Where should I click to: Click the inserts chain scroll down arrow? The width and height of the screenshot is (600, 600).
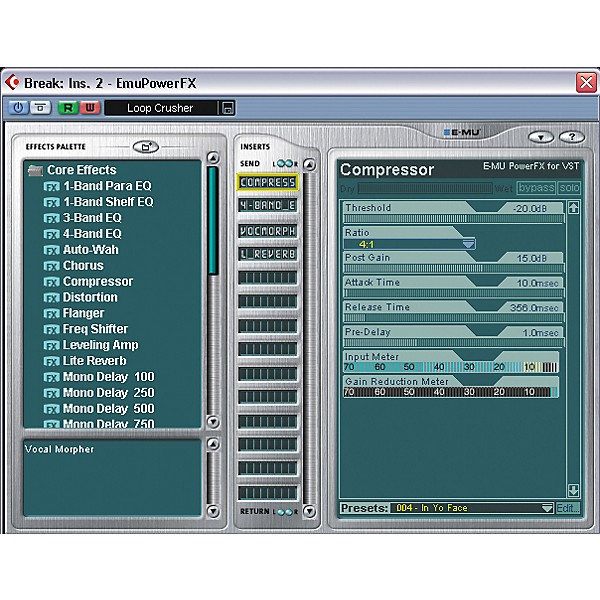[x=310, y=511]
